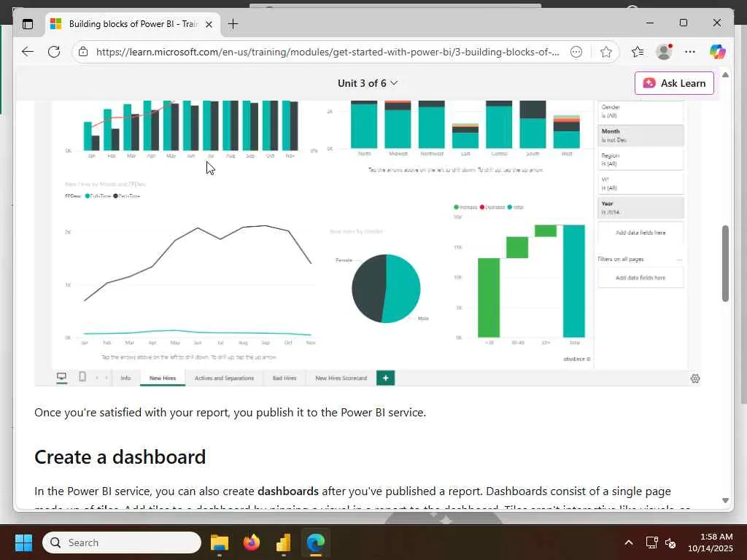Open Microsoft Edge from the taskbar
Image resolution: width=747 pixels, height=560 pixels.
(x=315, y=542)
